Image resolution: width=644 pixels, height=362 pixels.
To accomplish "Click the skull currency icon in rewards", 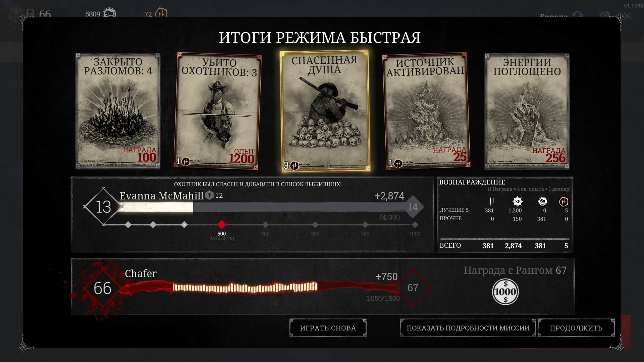I will (542, 201).
